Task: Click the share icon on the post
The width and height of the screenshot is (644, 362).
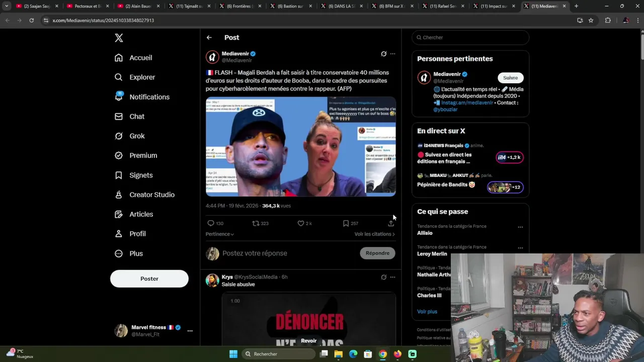Action: 391,223
